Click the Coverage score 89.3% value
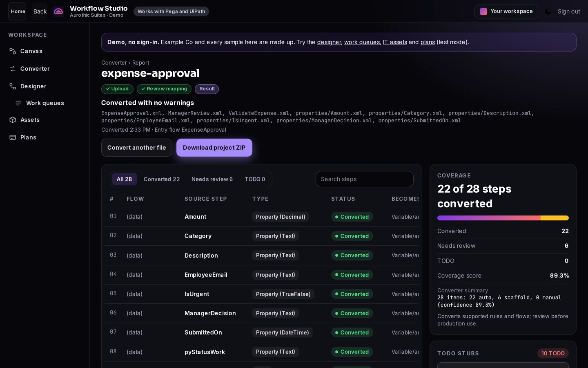 [x=559, y=276]
